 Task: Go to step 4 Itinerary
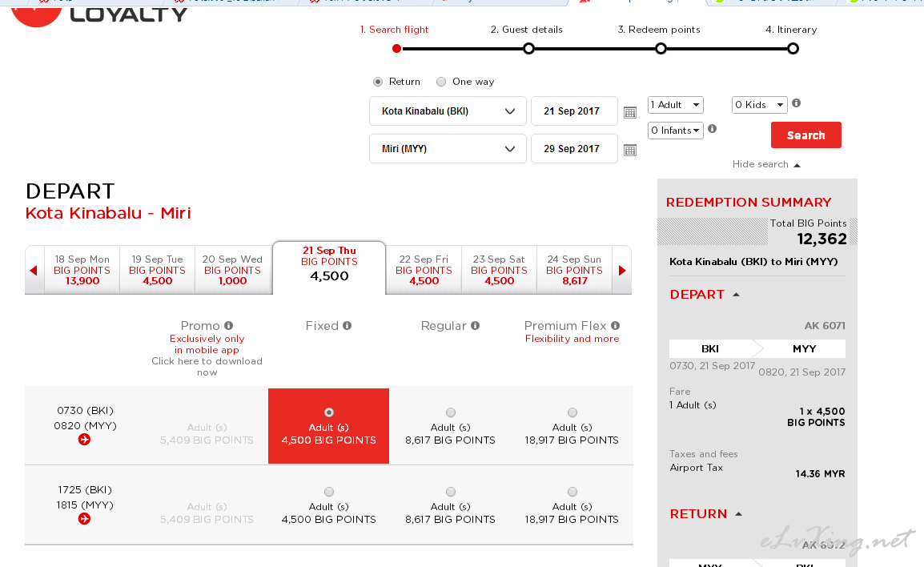click(791, 30)
